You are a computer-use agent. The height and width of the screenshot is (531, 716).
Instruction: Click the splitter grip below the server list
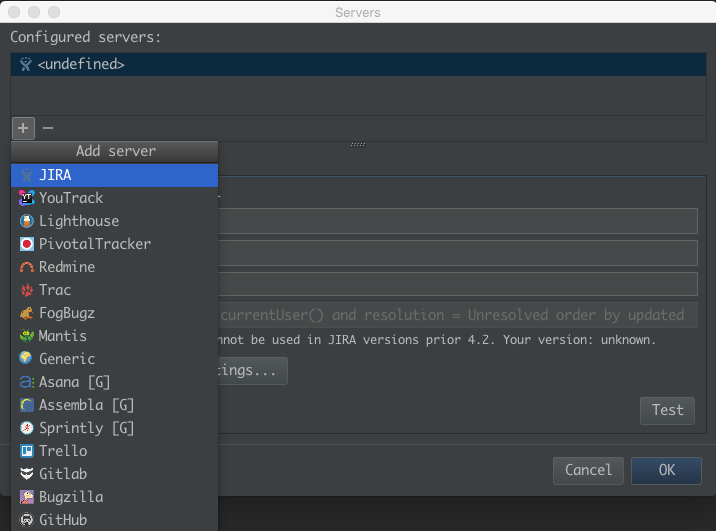358,144
